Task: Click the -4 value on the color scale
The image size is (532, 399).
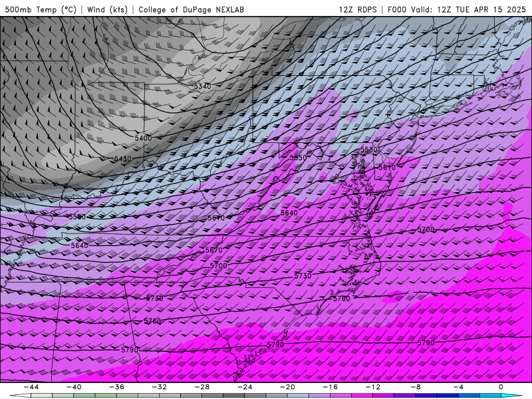Action: pyautogui.click(x=459, y=387)
